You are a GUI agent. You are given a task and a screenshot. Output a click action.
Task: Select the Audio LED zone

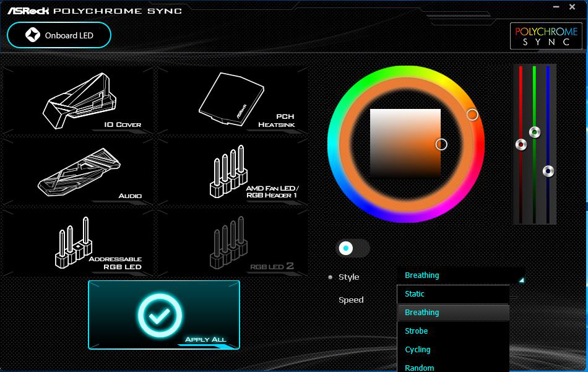(78, 171)
